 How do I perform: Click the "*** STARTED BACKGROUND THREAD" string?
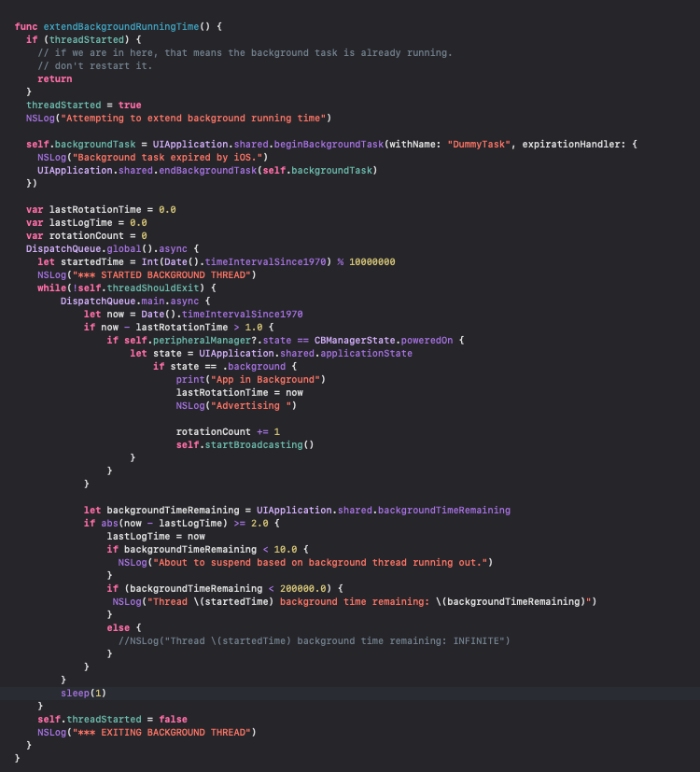point(159,275)
